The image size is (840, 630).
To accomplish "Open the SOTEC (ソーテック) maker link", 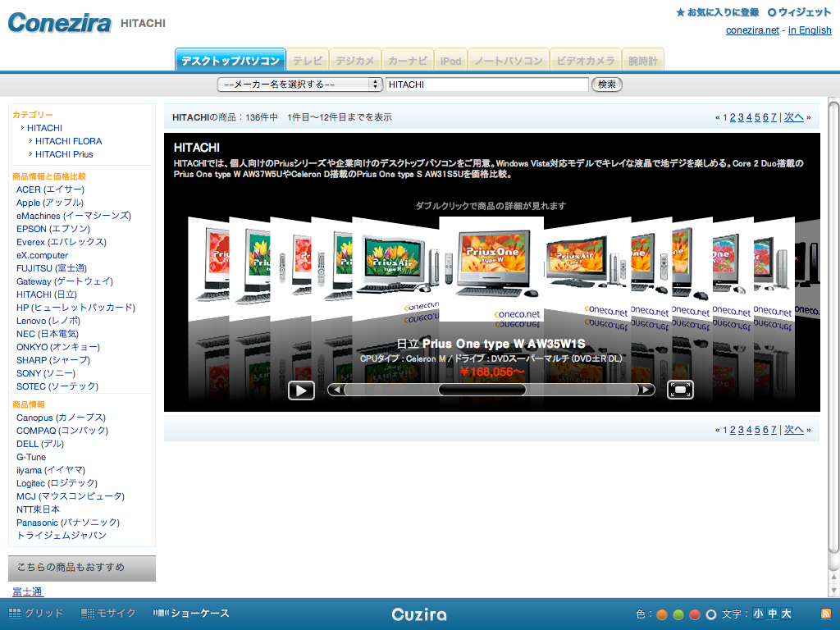I will 57,386.
